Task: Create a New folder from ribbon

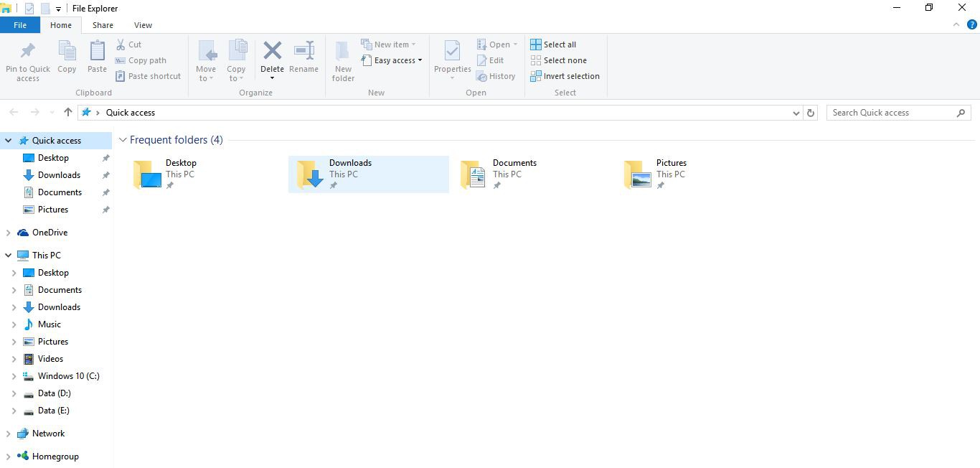Action: 343,61
